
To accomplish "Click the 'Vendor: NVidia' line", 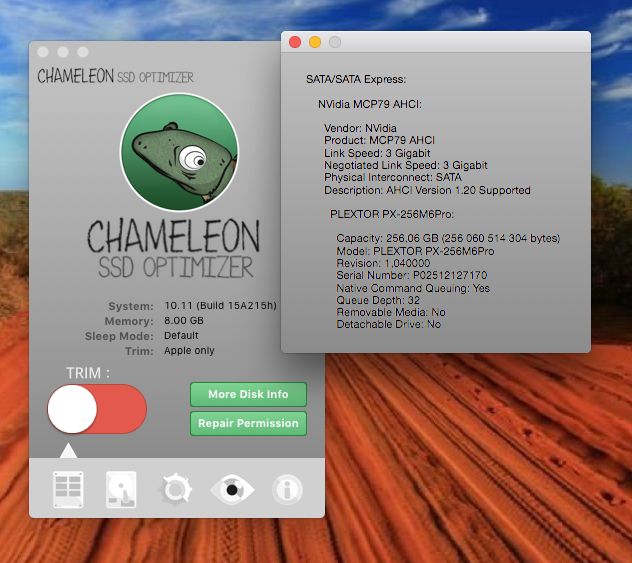I will tap(360, 128).
